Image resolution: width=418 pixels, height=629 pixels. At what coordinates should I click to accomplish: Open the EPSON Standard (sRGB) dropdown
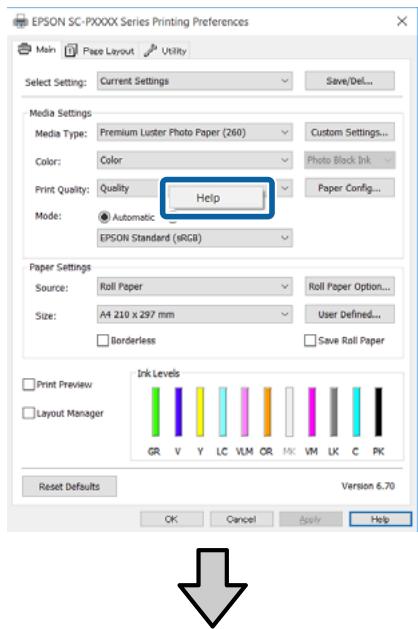195,238
